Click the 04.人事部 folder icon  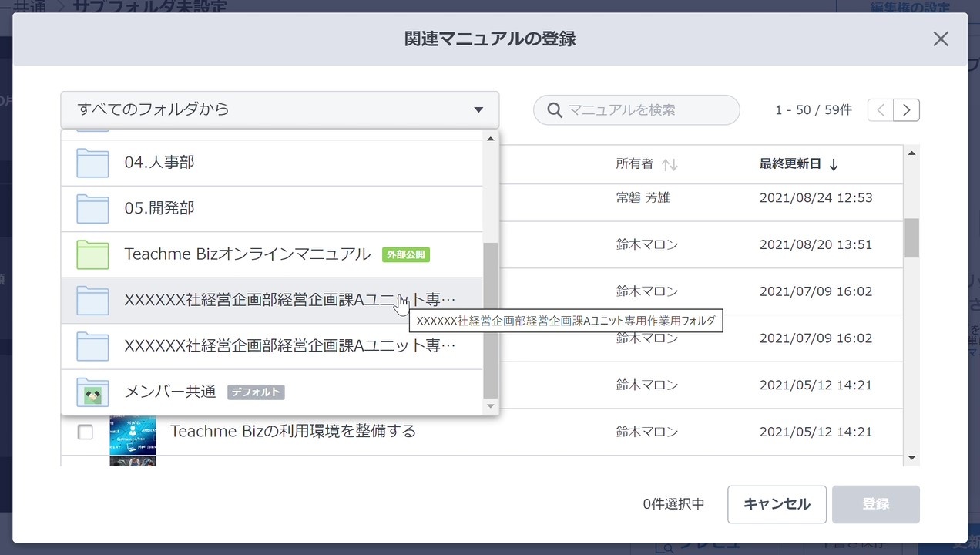tap(92, 163)
